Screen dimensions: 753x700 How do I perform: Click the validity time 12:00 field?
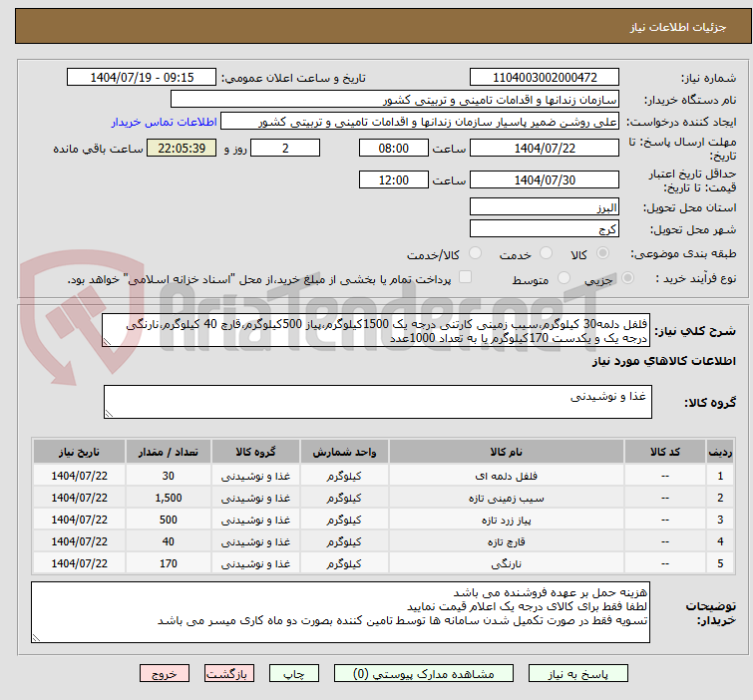(x=393, y=180)
